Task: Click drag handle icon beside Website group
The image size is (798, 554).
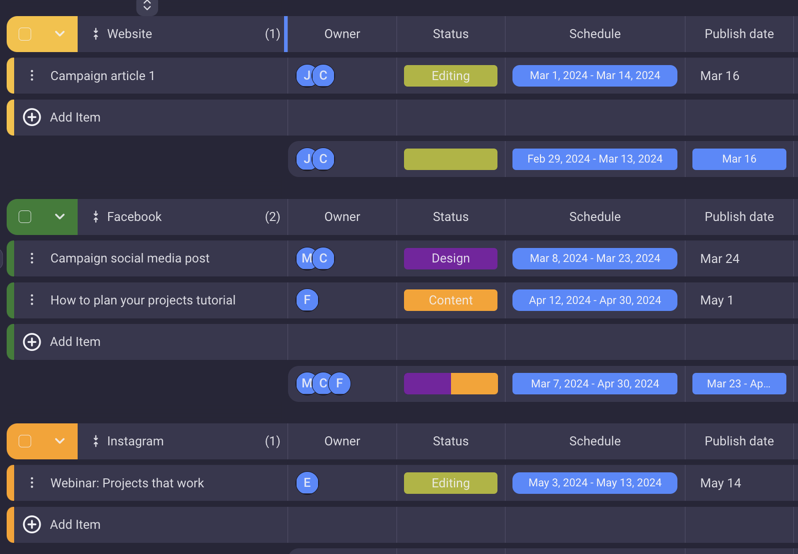Action: [95, 34]
